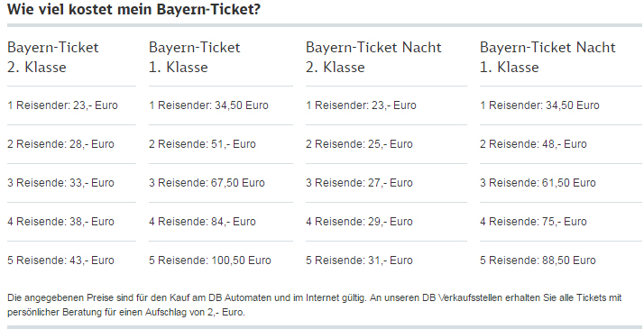The width and height of the screenshot is (644, 329).
Task: Click the footnote about the 2,- Euro Aufschlag
Action: (x=315, y=305)
